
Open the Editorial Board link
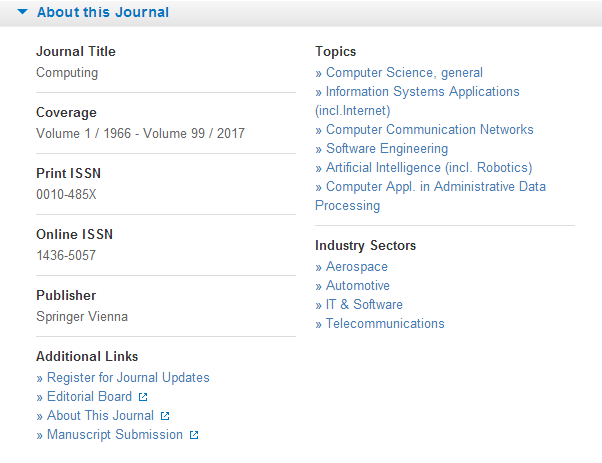tap(89, 397)
